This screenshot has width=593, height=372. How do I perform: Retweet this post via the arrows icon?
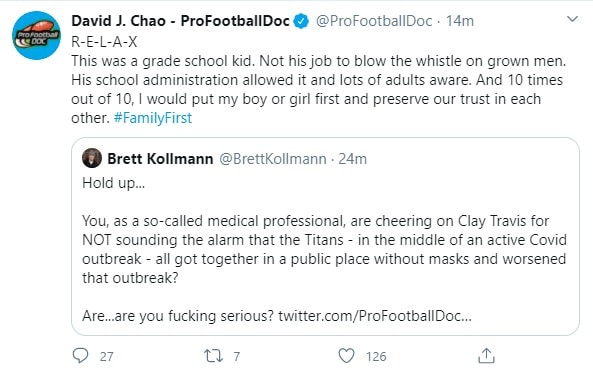[213, 356]
